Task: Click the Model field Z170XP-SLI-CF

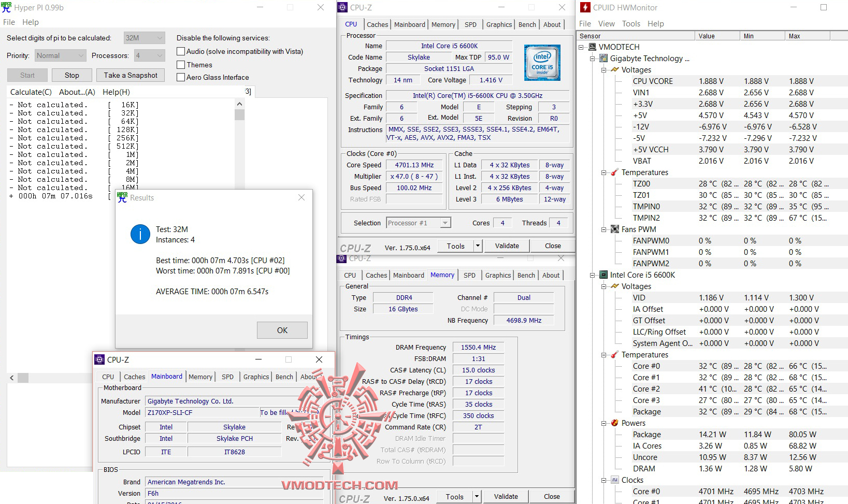Action: point(202,412)
